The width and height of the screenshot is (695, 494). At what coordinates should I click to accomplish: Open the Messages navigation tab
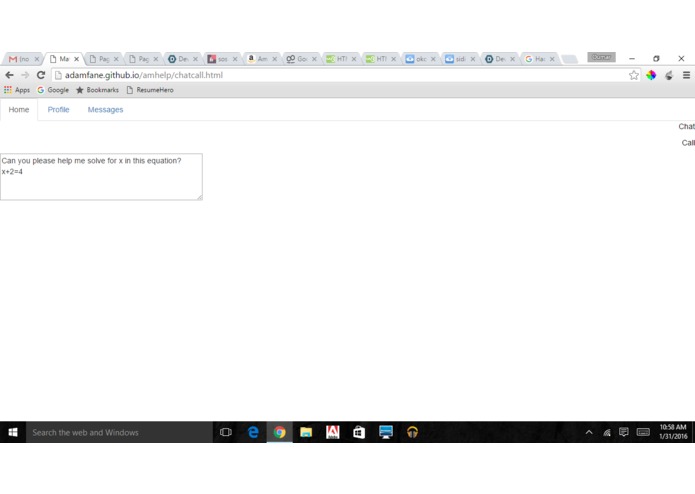tap(105, 109)
